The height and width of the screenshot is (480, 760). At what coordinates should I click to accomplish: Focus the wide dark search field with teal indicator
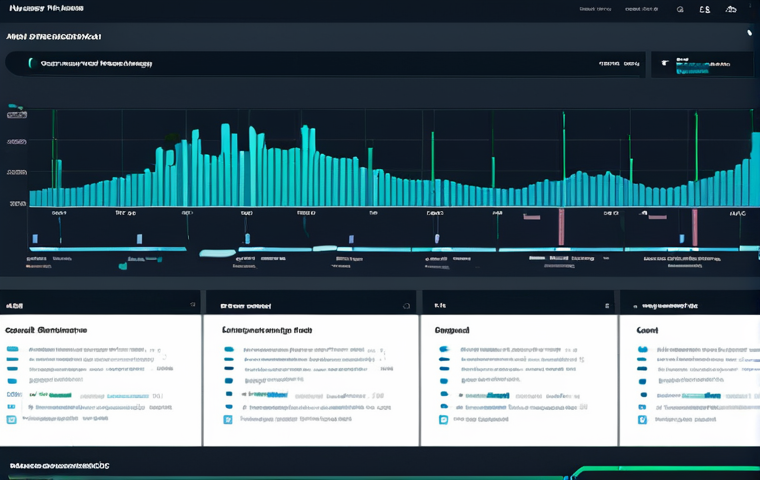coord(325,64)
